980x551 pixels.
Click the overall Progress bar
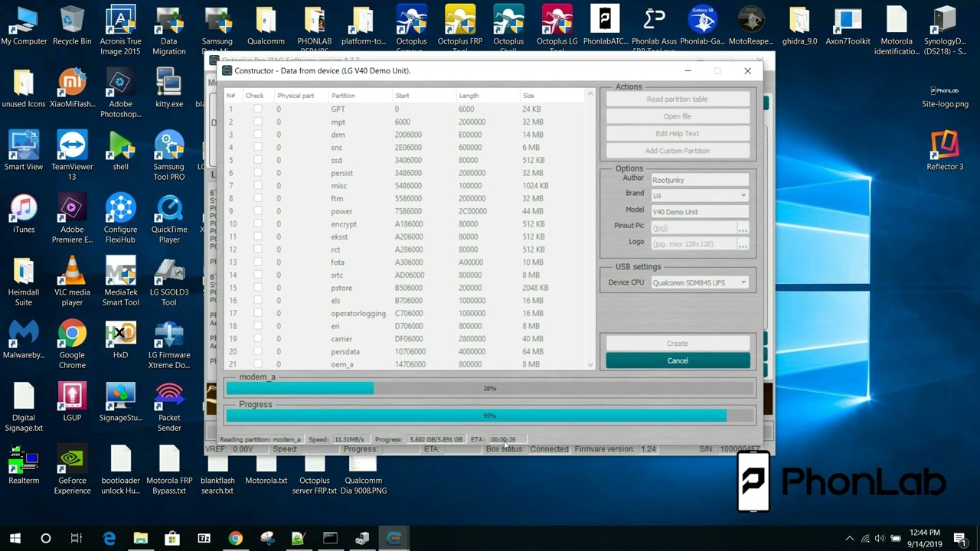point(490,416)
